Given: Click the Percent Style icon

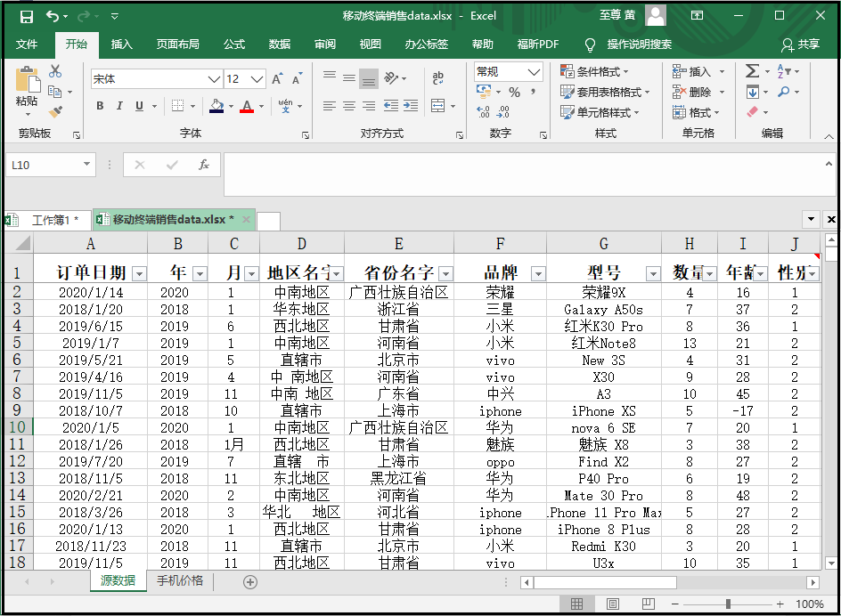Looking at the screenshot, I should [514, 93].
